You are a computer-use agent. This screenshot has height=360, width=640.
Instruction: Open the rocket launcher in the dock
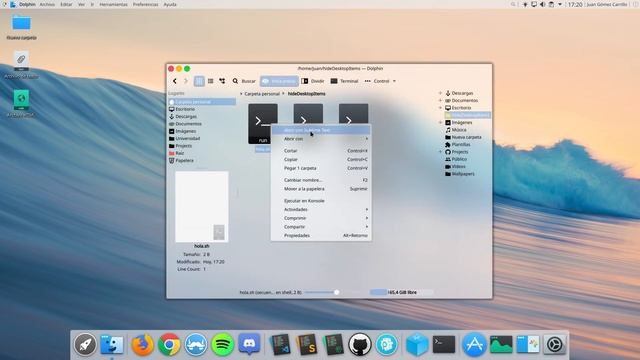coord(85,344)
